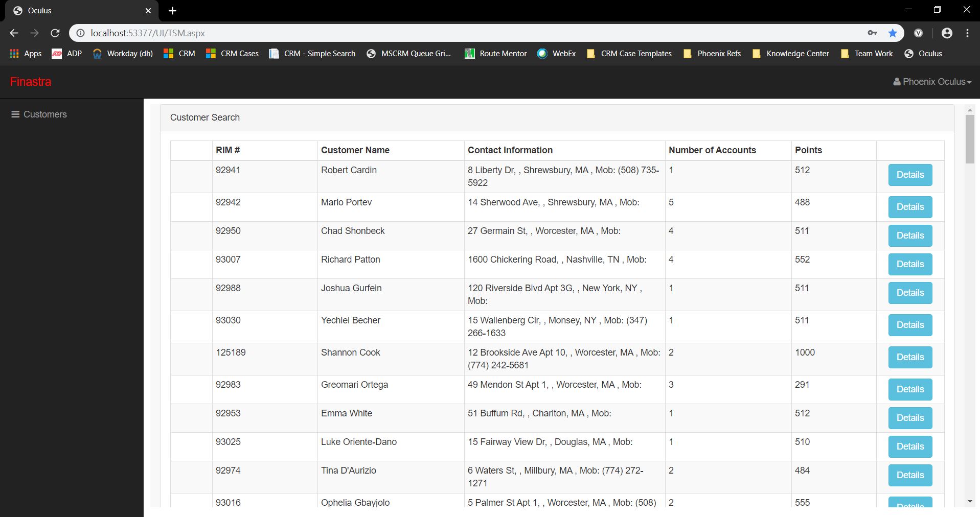Click the scrollbar down arrow
The image size is (980, 517).
click(970, 502)
